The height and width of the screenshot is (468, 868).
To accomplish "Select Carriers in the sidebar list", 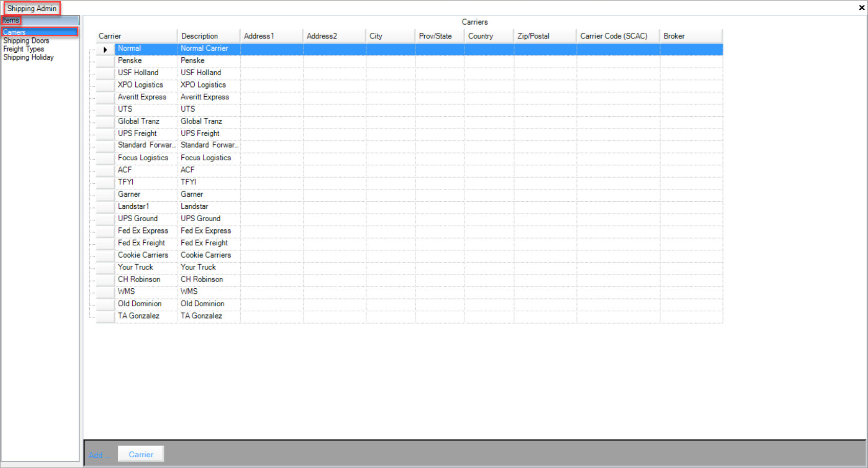I will 39,32.
